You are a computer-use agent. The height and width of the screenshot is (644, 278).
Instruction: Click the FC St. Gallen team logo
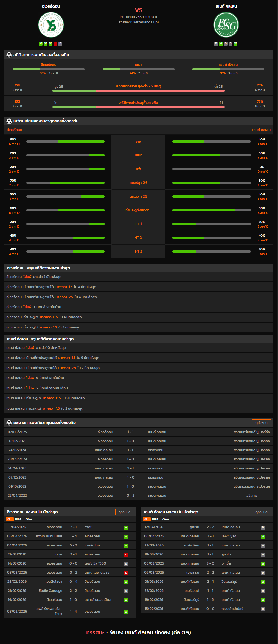pos(226,25)
